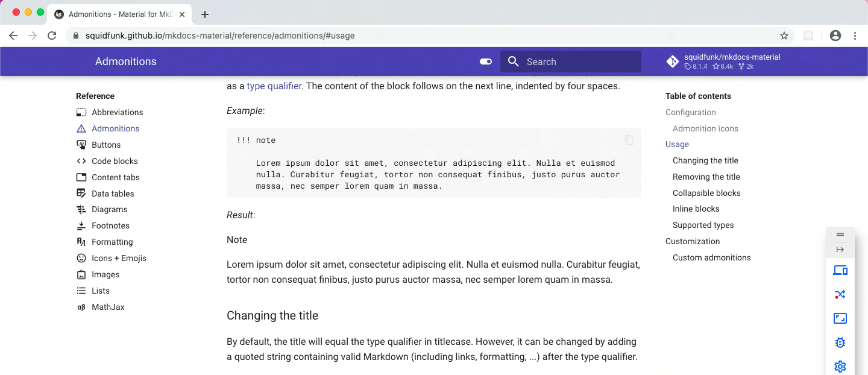The image size is (868, 375).
Task: Navigate to Custom admonitions in Table of contents
Action: click(711, 257)
